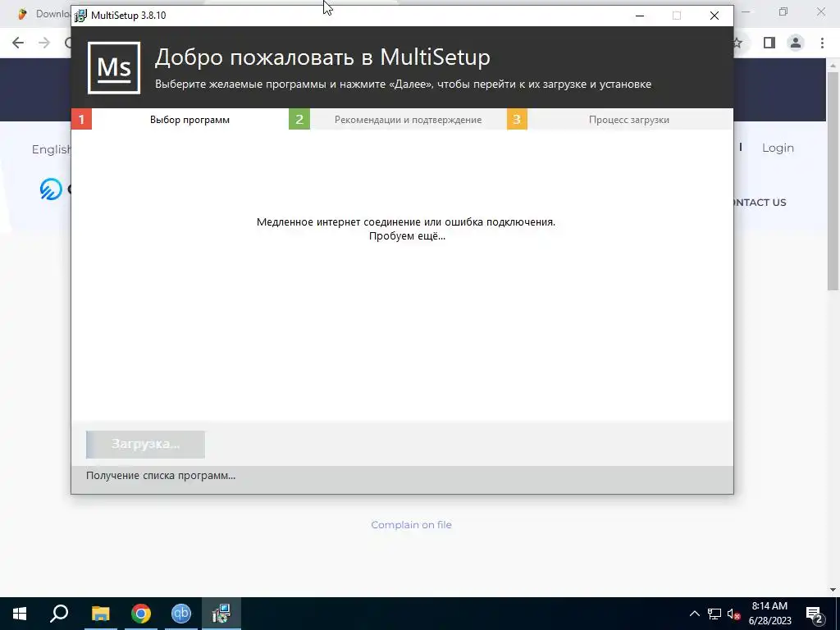Screen dimensions: 840x630
Task: Switch to Chrome from the taskbar
Action: click(x=141, y=614)
